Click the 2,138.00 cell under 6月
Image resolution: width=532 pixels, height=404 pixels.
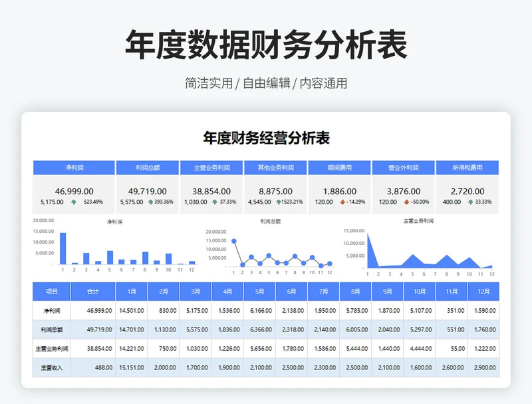pyautogui.click(x=293, y=311)
